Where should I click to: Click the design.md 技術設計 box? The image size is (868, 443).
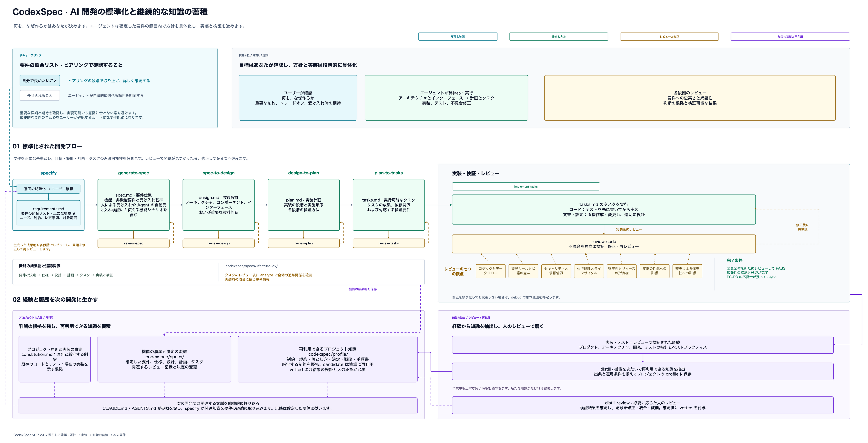pos(219,205)
